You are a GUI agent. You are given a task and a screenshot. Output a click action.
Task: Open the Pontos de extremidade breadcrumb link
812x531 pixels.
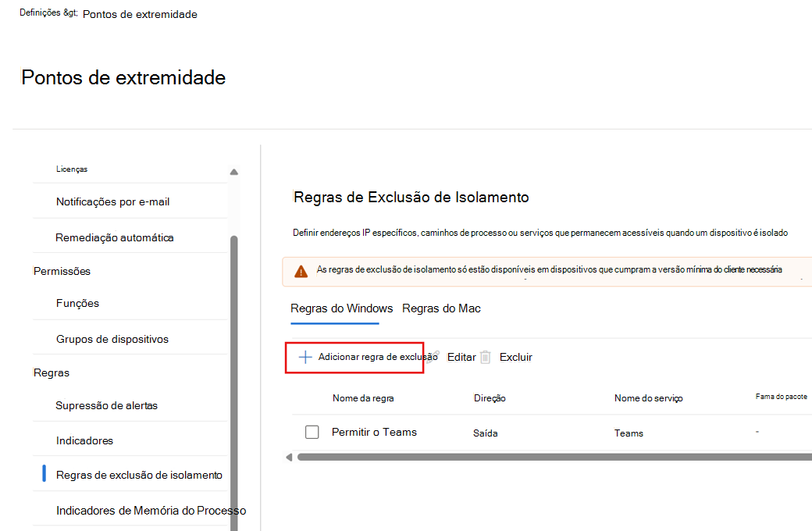pyautogui.click(x=139, y=14)
